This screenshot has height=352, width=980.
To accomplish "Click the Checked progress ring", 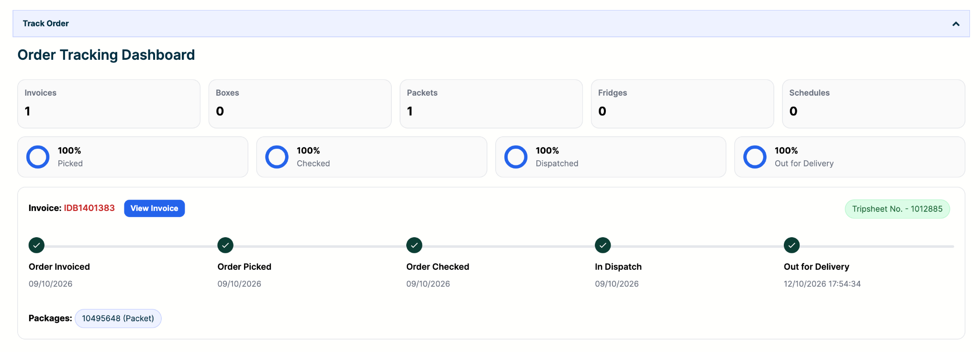I will click(x=277, y=157).
